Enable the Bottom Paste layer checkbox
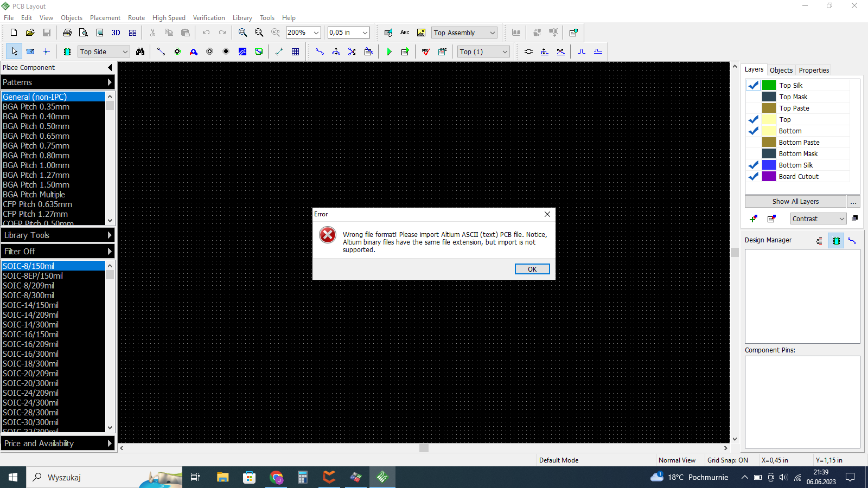868x488 pixels. click(754, 142)
